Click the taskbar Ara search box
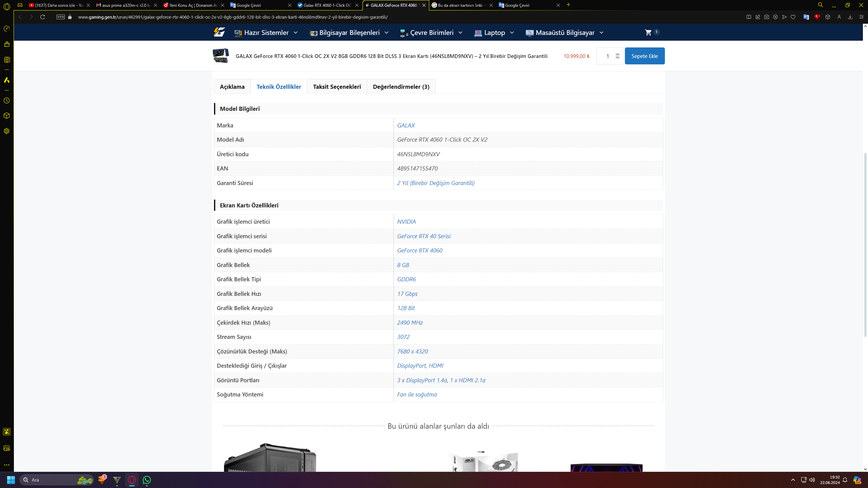The height and width of the screenshot is (488, 868). coord(56,480)
